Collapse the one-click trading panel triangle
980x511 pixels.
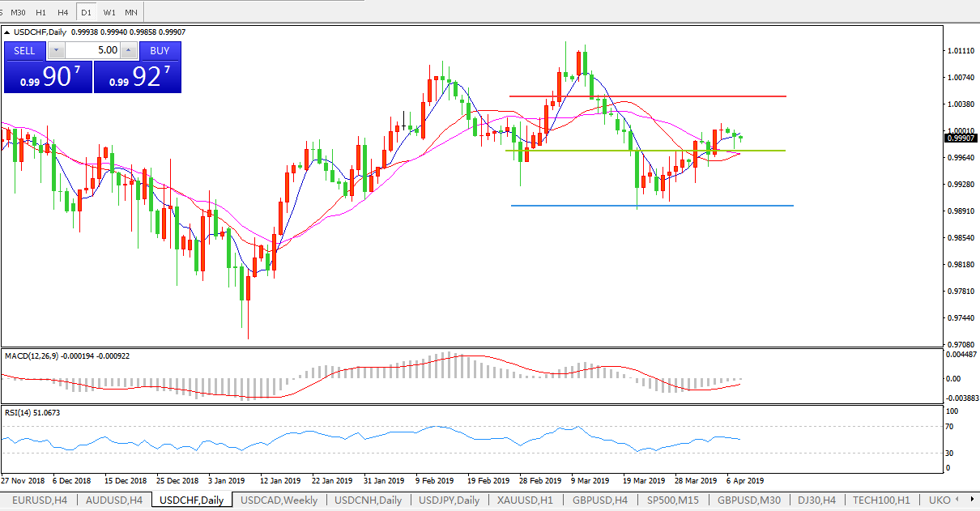pyautogui.click(x=8, y=32)
